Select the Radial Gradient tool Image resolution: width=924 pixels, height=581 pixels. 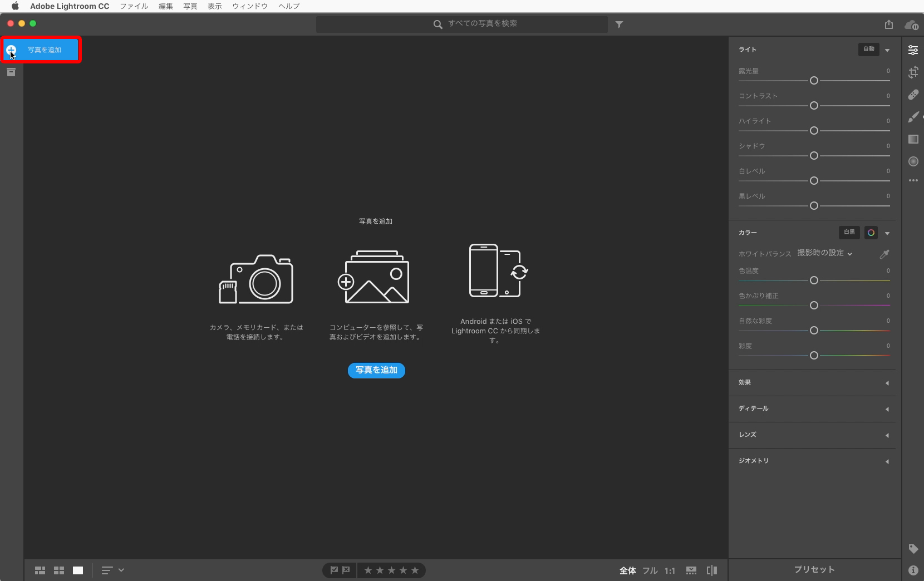click(913, 161)
